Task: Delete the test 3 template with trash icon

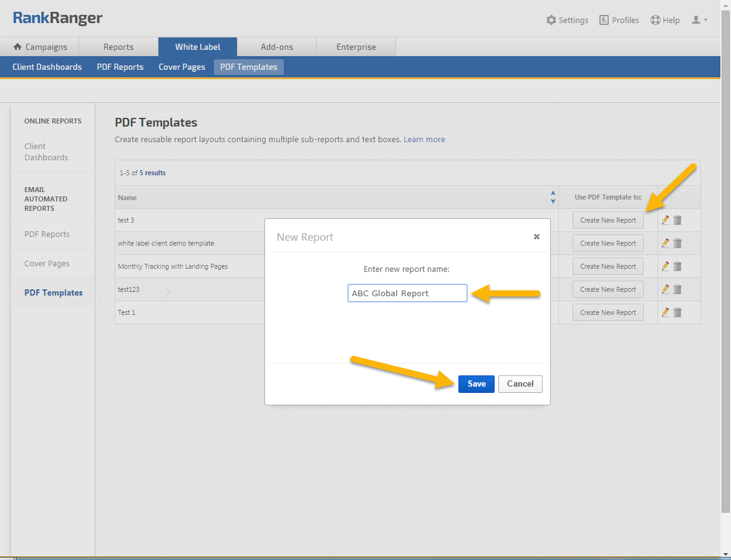Action: [677, 220]
